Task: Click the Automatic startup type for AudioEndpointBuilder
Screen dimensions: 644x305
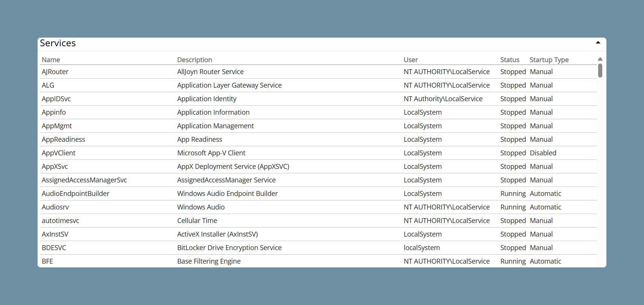Action: (545, 194)
